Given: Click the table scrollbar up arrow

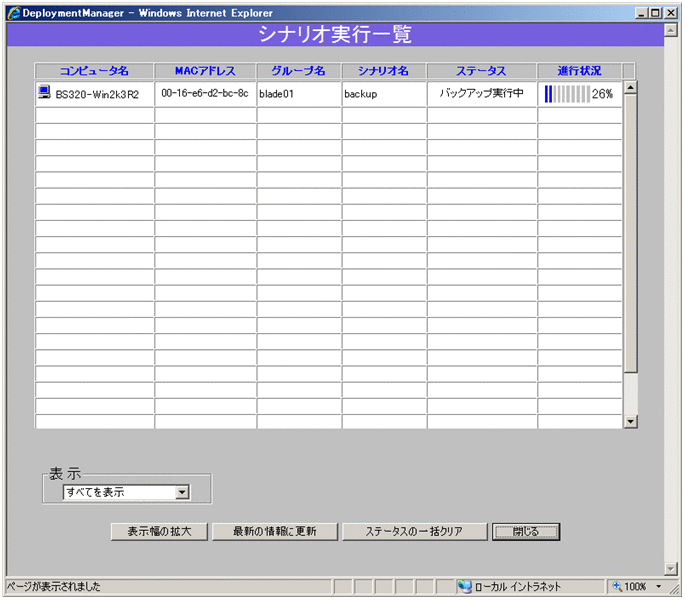Looking at the screenshot, I should tap(630, 87).
